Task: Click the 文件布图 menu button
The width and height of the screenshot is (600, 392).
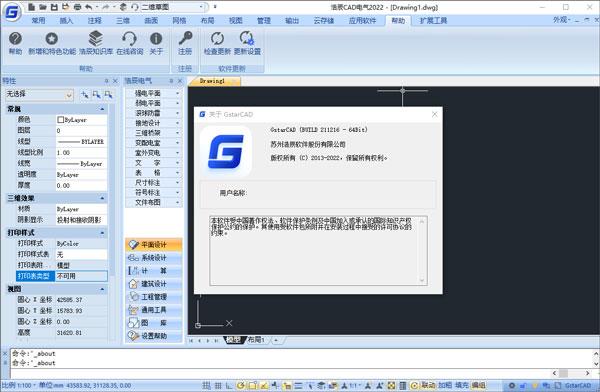Action: click(154, 202)
